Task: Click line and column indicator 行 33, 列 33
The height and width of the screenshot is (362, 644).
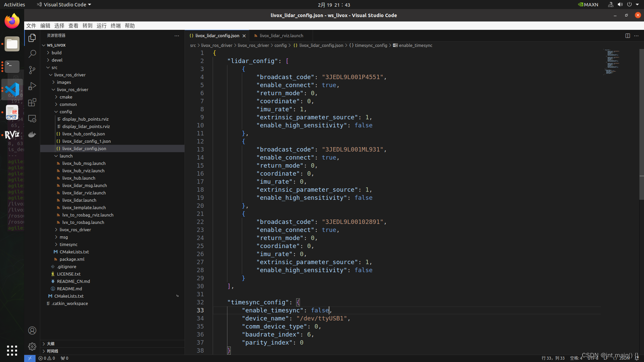Action: coord(553,358)
